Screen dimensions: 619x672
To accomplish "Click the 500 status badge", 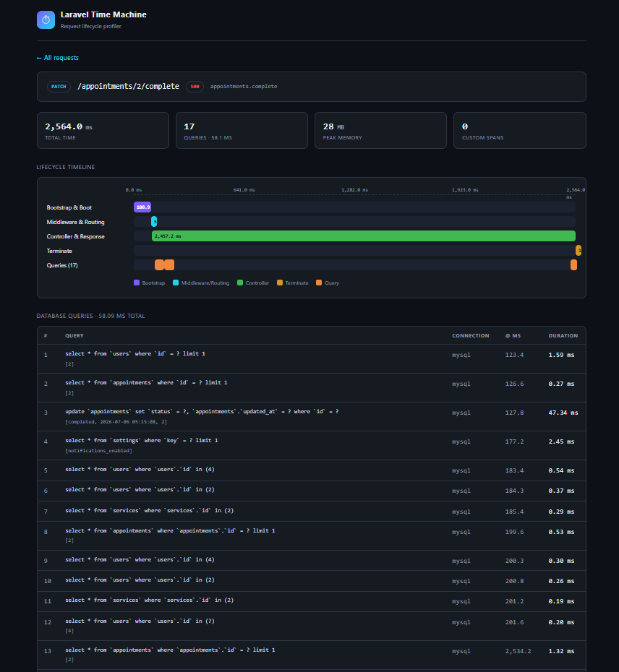I will (x=195, y=87).
